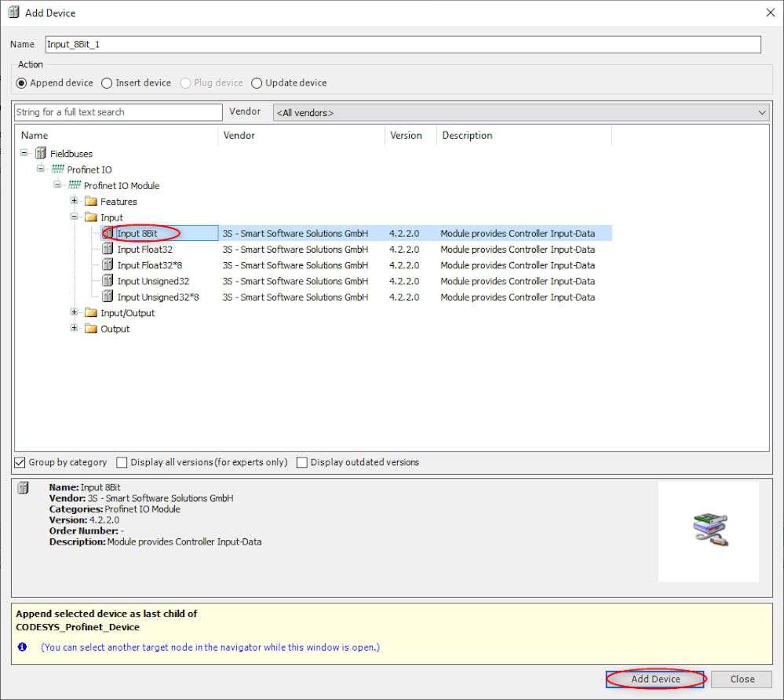784x700 pixels.
Task: Click version 4.2.2.0 of Input Unsigned32 row
Action: coord(404,281)
